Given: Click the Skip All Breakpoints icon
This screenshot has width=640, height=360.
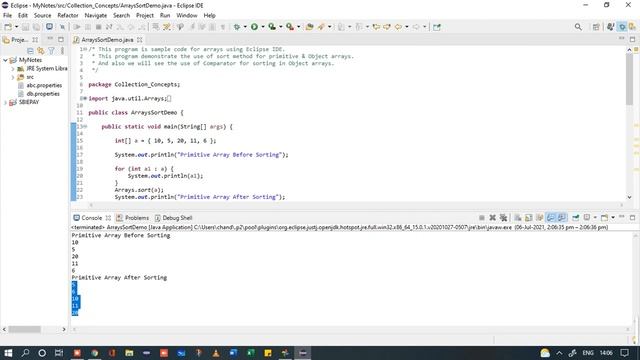Looking at the screenshot, I should coord(62,27).
